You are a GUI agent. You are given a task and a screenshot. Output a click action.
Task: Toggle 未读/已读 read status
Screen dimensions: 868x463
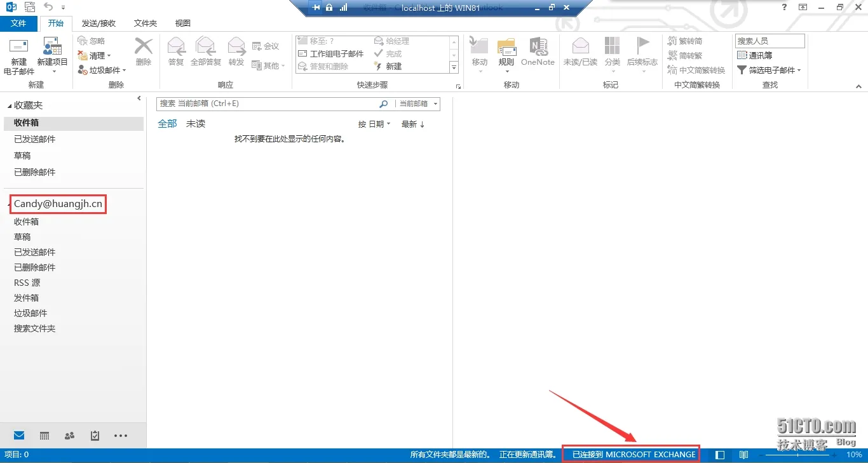[x=580, y=52]
